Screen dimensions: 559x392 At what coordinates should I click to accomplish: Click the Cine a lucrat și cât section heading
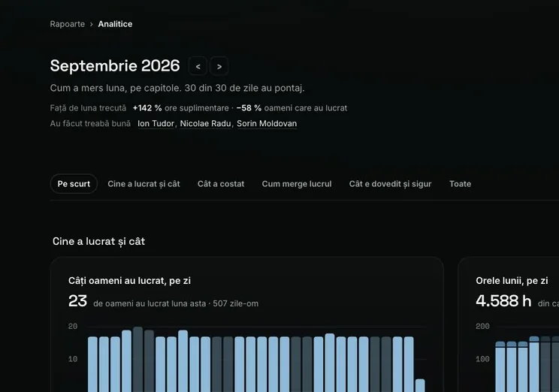pos(98,242)
